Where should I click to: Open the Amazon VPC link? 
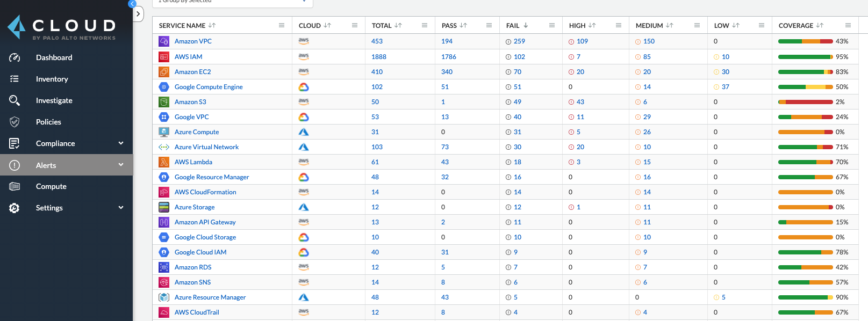pos(193,41)
